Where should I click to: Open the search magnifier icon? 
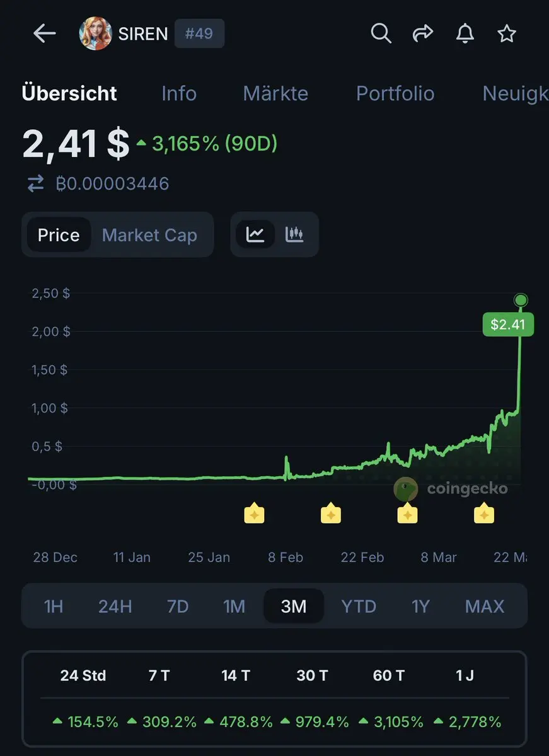381,33
